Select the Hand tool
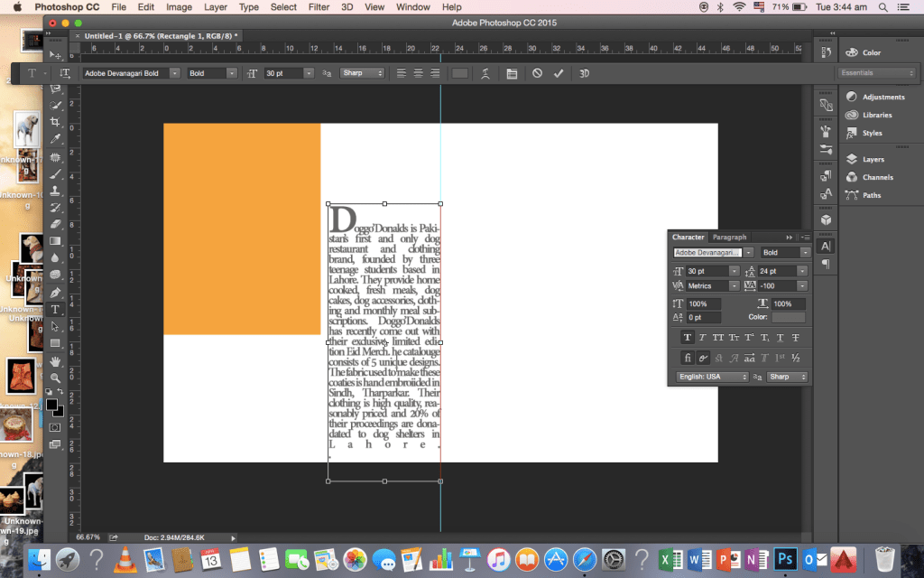The image size is (924, 578). click(55, 361)
